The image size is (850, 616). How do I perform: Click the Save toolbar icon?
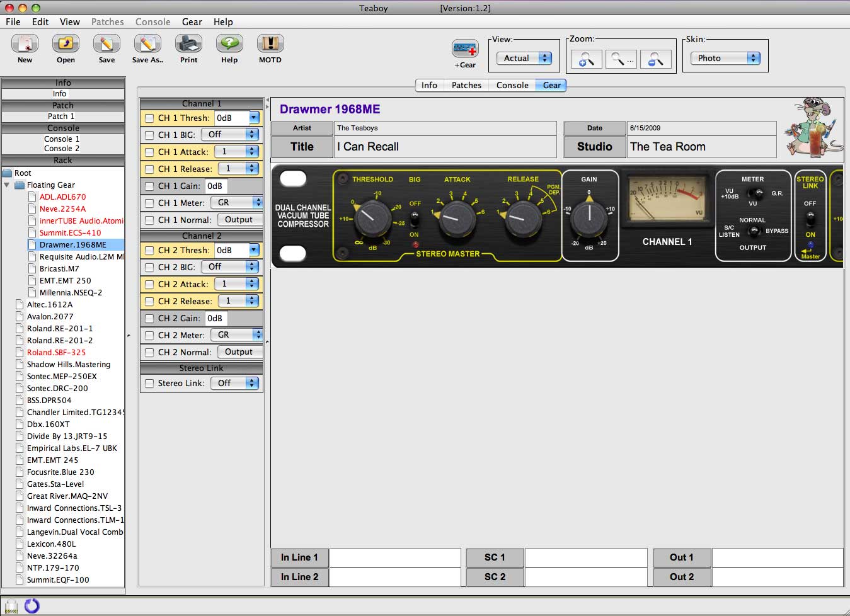pos(106,44)
